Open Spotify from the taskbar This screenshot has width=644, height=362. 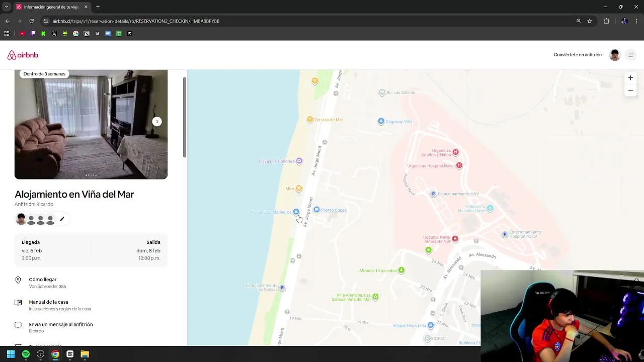pyautogui.click(x=26, y=354)
